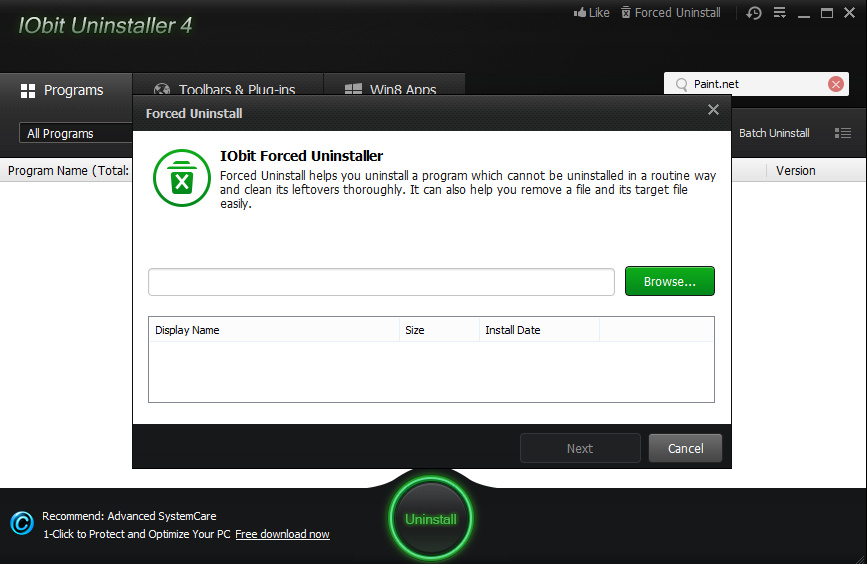
Task: Click the program path input field
Action: 382,282
